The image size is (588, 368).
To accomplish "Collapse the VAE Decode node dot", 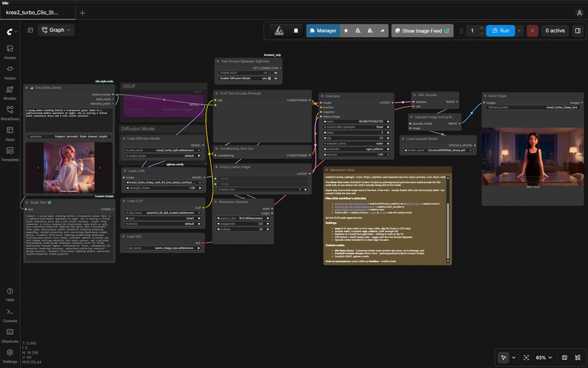I will pos(414,95).
